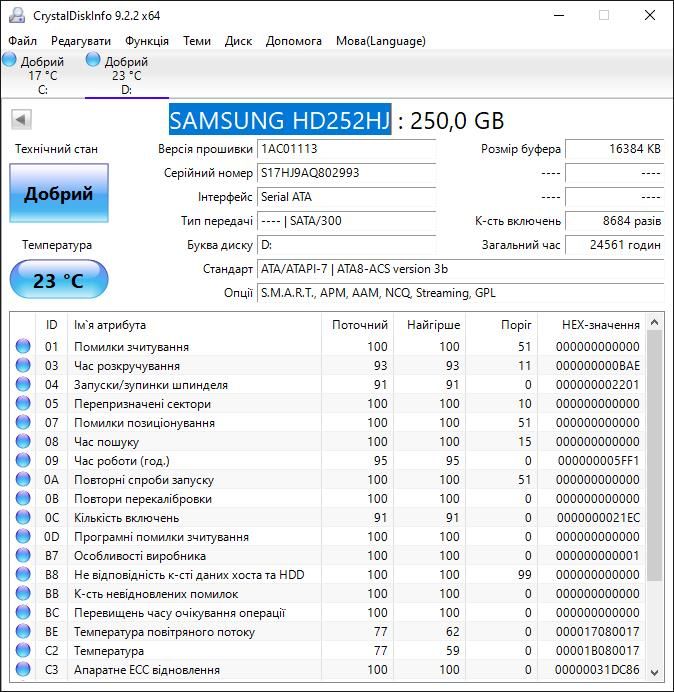Click the firmware version field 1AC01113
The height and width of the screenshot is (692, 674).
pyautogui.click(x=346, y=149)
